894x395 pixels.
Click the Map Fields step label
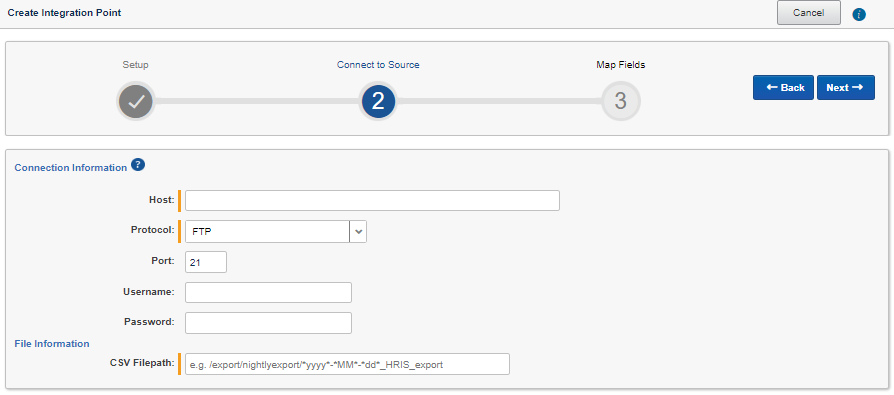[620, 65]
